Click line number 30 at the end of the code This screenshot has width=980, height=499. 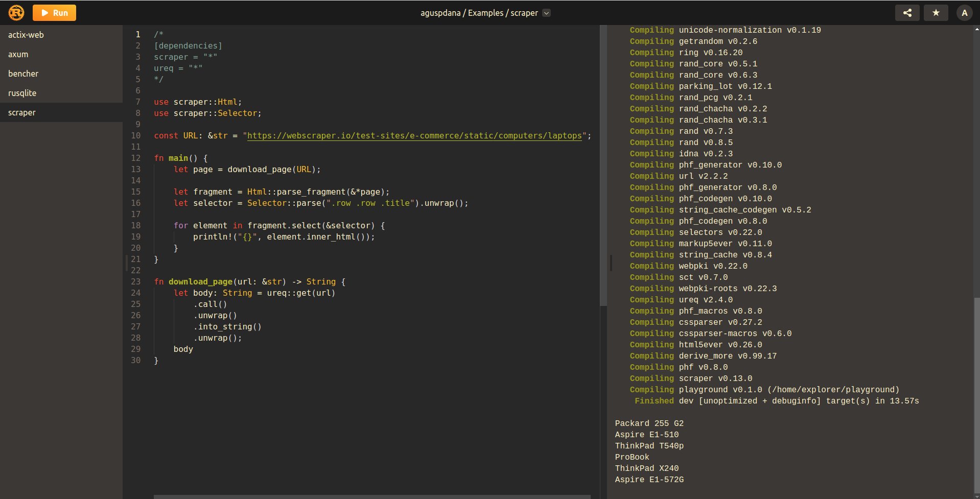coord(136,360)
